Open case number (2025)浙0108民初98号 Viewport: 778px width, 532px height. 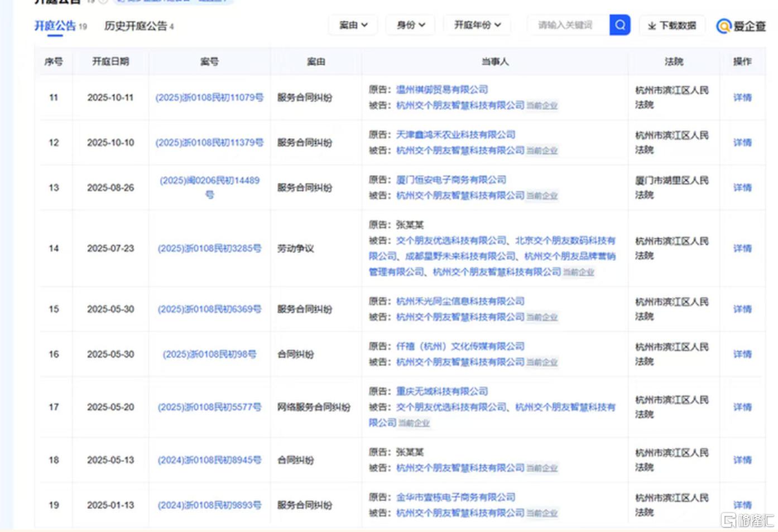209,355
